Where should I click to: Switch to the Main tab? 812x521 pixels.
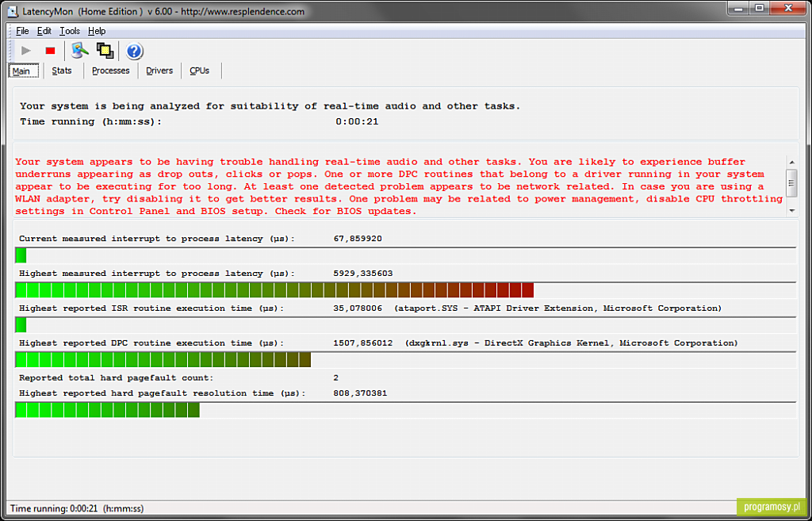pos(23,71)
